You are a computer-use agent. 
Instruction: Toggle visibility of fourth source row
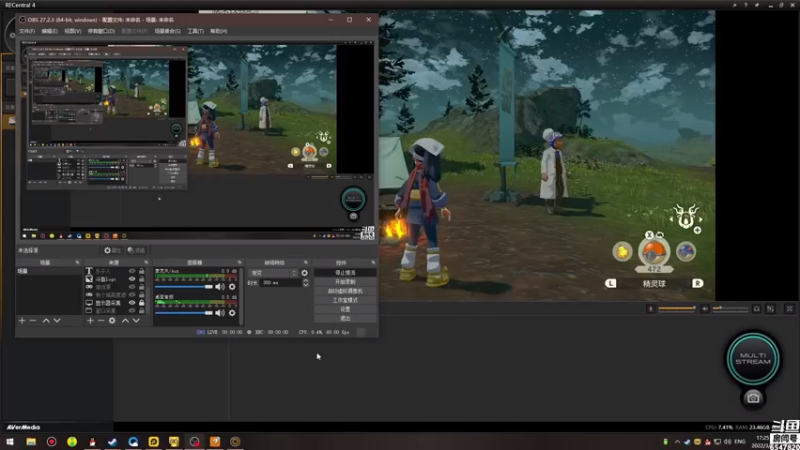click(132, 295)
